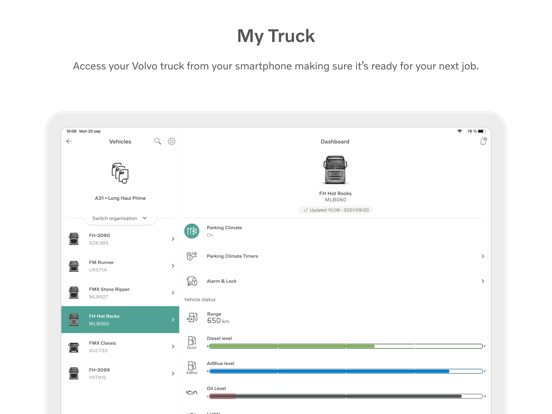
Task: Open FH-2099 via its chevron
Action: click(x=173, y=374)
